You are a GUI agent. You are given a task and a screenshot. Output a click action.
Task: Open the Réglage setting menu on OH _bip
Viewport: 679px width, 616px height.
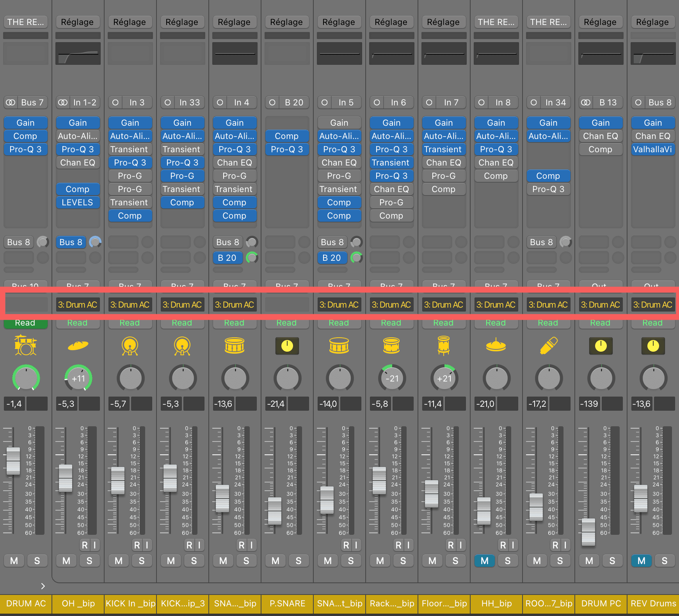(78, 22)
